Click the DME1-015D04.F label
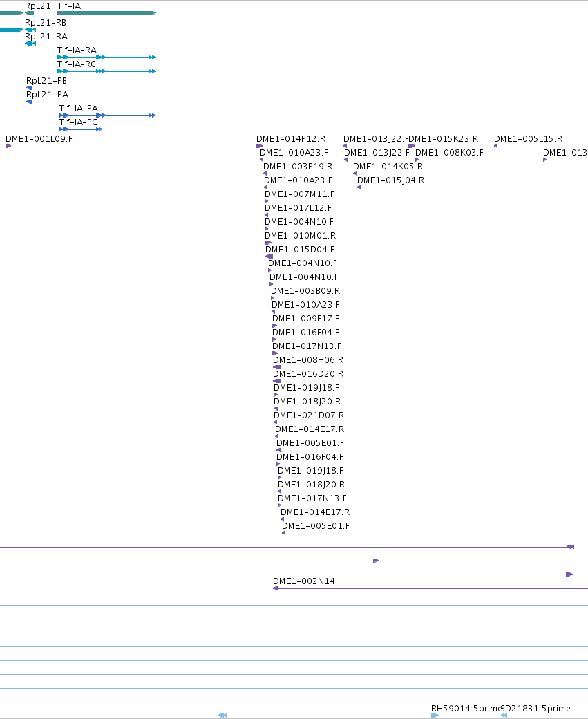The image size is (588, 719). tap(300, 250)
